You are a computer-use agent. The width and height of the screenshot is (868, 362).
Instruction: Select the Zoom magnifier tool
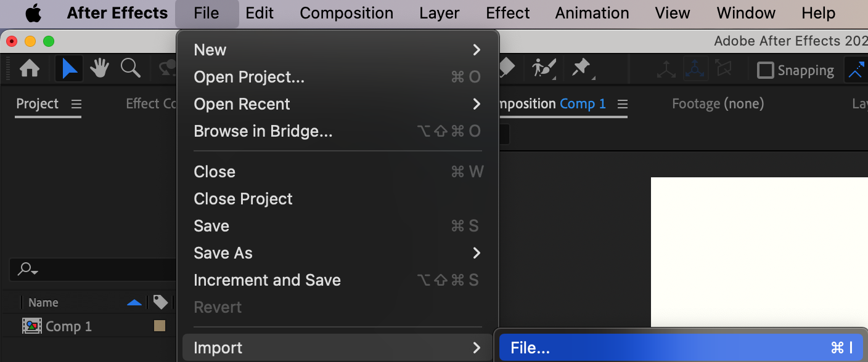click(x=130, y=68)
